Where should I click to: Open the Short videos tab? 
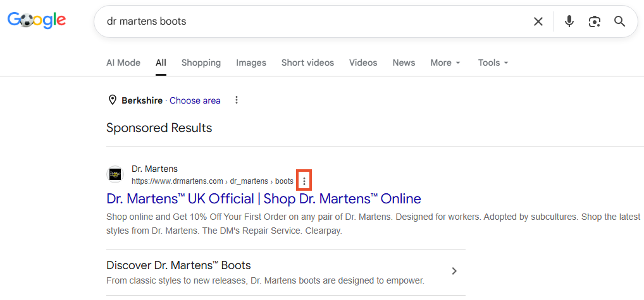307,63
